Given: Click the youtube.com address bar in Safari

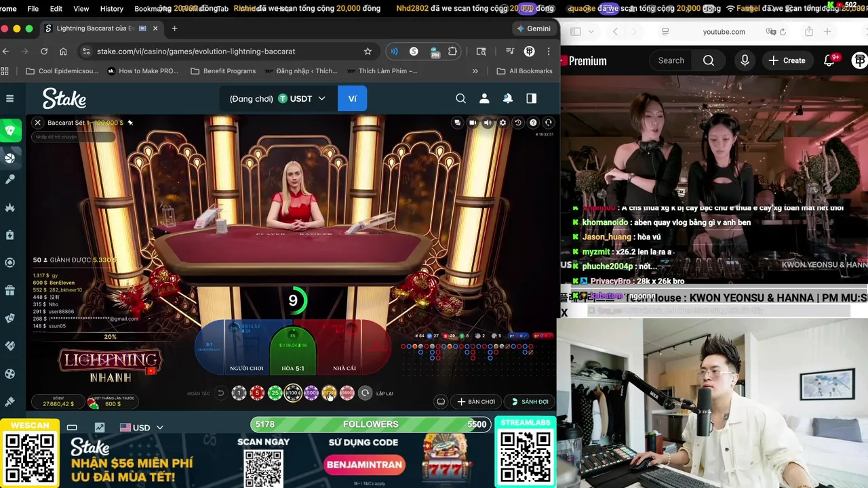Looking at the screenshot, I should (x=724, y=32).
